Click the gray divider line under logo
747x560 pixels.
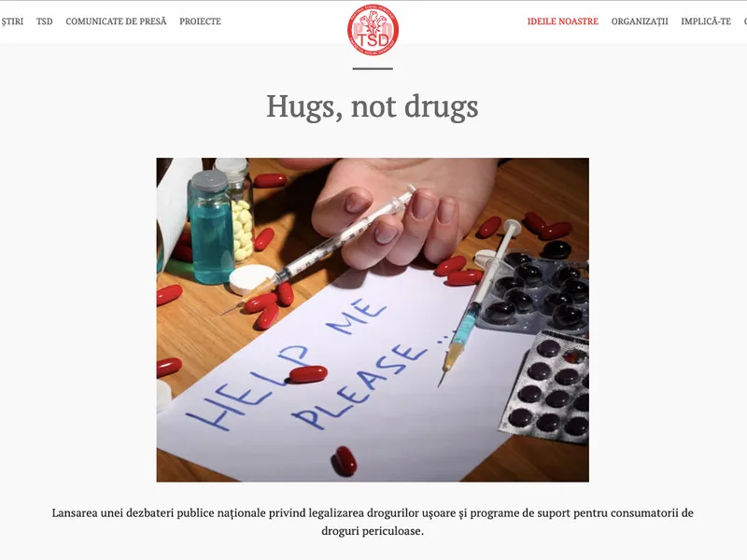click(373, 68)
